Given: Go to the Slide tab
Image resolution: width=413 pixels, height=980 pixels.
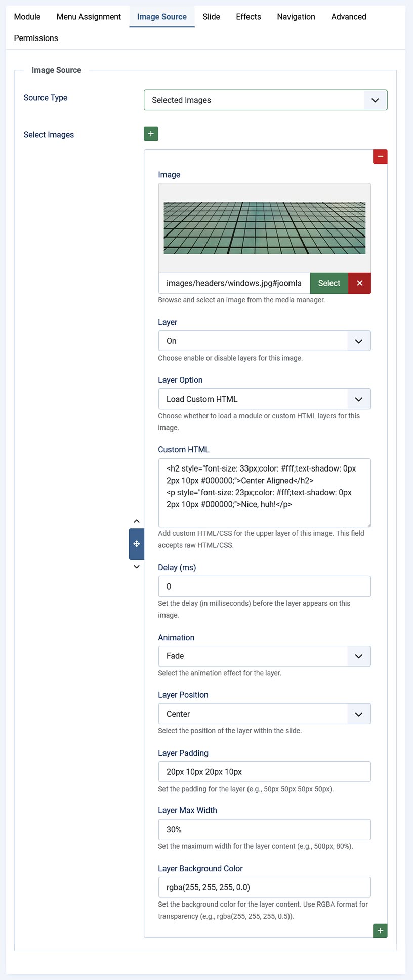Looking at the screenshot, I should (211, 17).
